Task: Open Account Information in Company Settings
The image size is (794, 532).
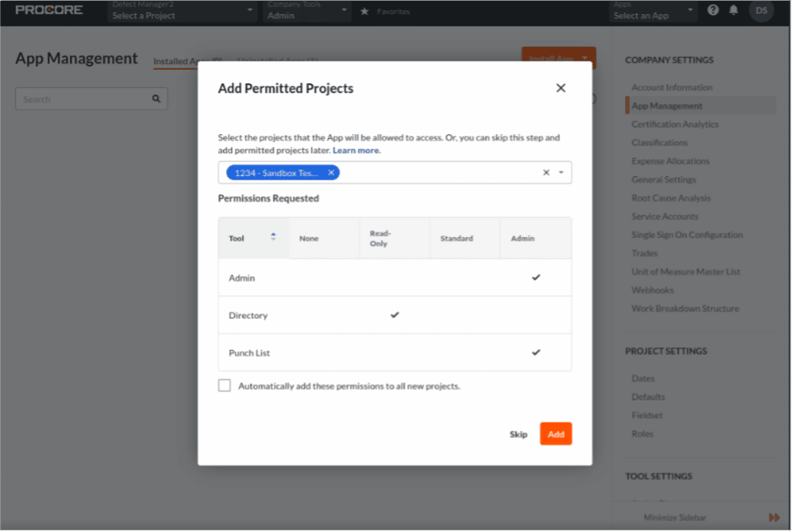Action: click(x=674, y=87)
